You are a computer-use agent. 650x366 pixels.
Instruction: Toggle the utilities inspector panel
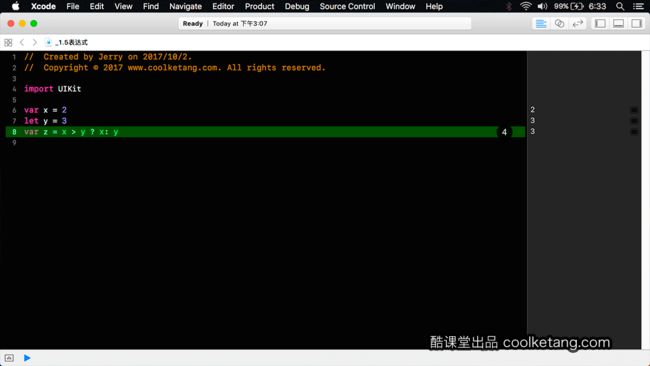pyautogui.click(x=636, y=24)
